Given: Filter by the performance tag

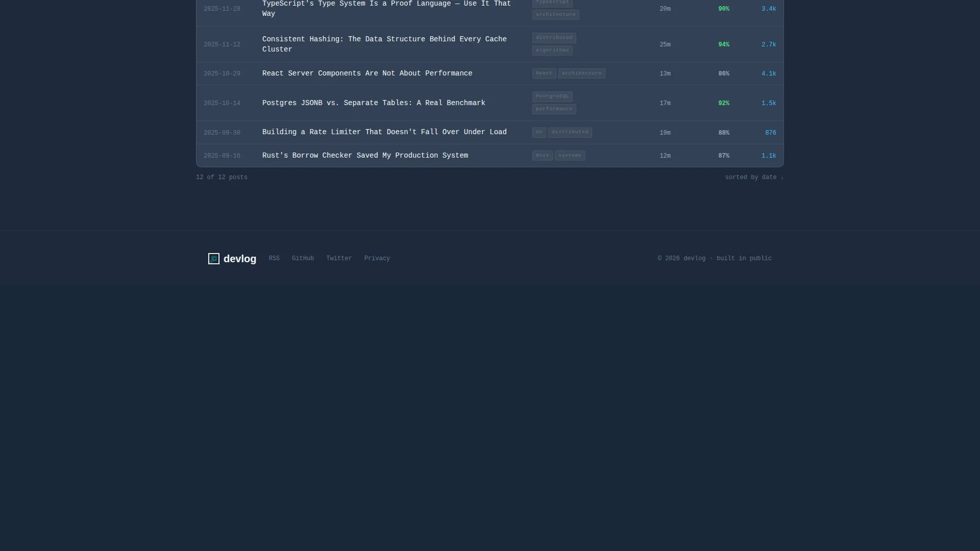Looking at the screenshot, I should (554, 109).
